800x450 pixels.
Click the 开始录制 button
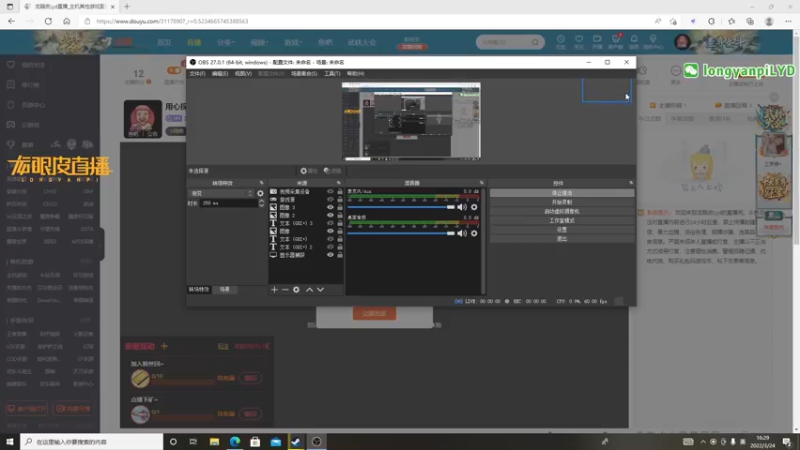[x=562, y=203]
